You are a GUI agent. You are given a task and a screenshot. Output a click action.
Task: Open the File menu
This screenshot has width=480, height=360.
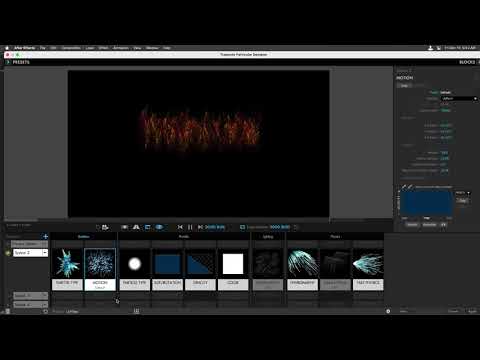point(43,48)
